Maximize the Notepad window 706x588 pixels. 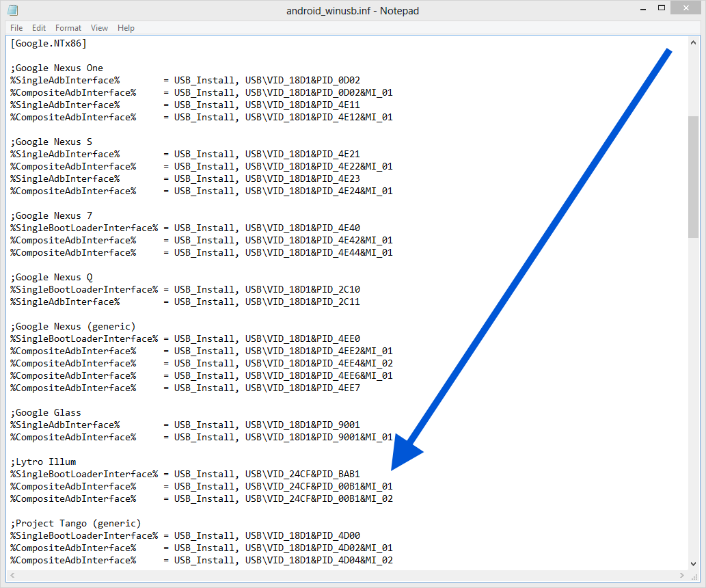tap(662, 8)
